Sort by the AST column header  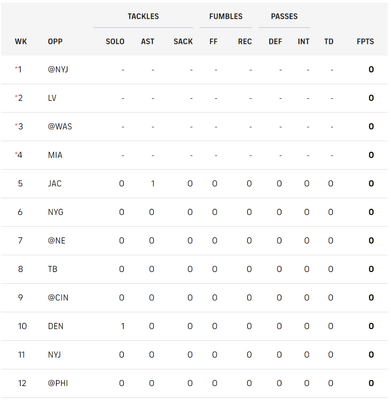pyautogui.click(x=147, y=42)
